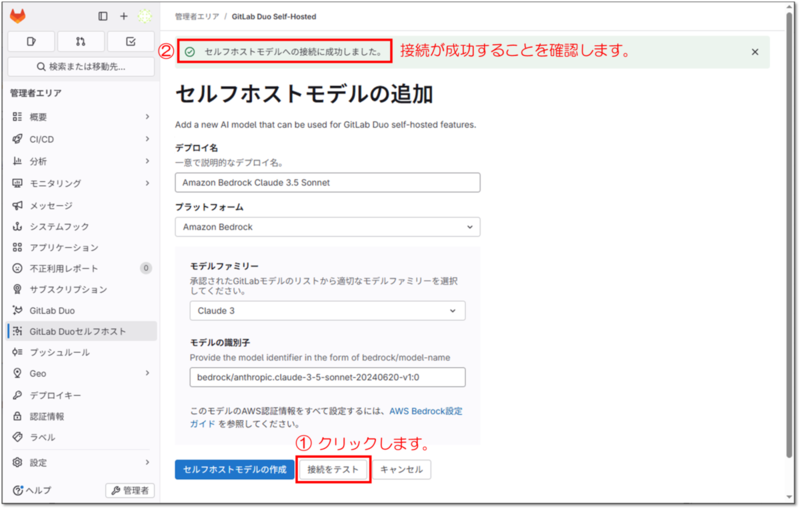Expand the モニタリング menu chevron
The image size is (800, 509).
pyautogui.click(x=147, y=183)
